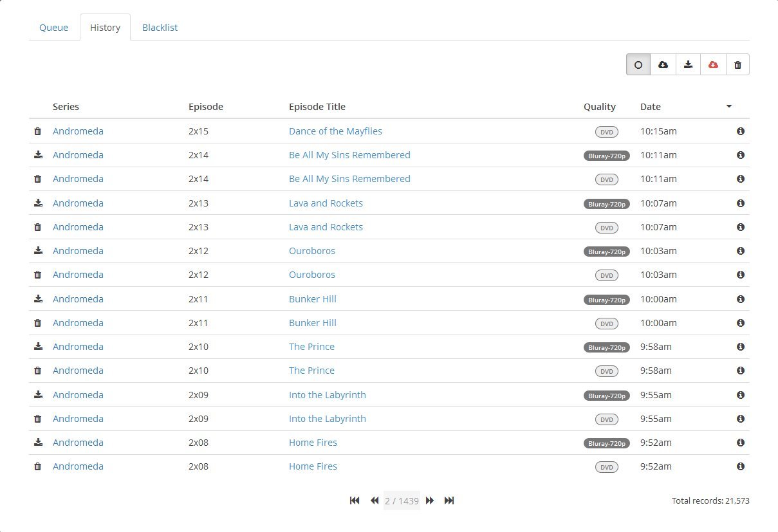Open Andromeda series link in 2x15 row

pyautogui.click(x=78, y=131)
